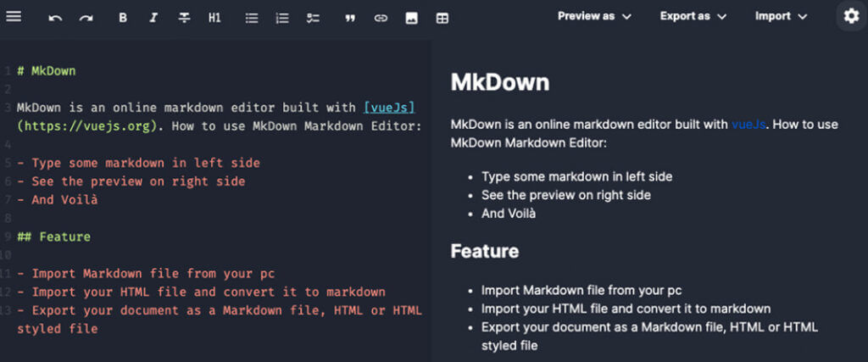Apply bold formatting
Screen dimensions: 868x362
pyautogui.click(x=123, y=19)
